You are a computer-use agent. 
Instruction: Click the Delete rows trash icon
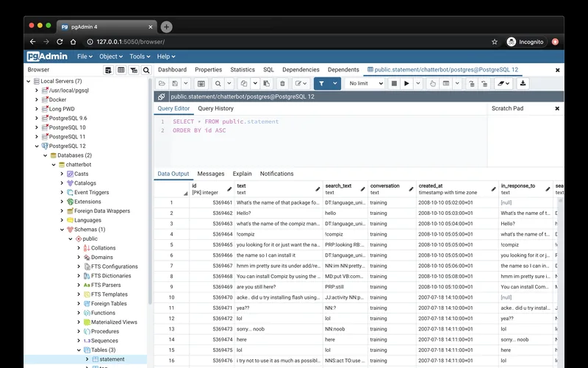(x=283, y=83)
